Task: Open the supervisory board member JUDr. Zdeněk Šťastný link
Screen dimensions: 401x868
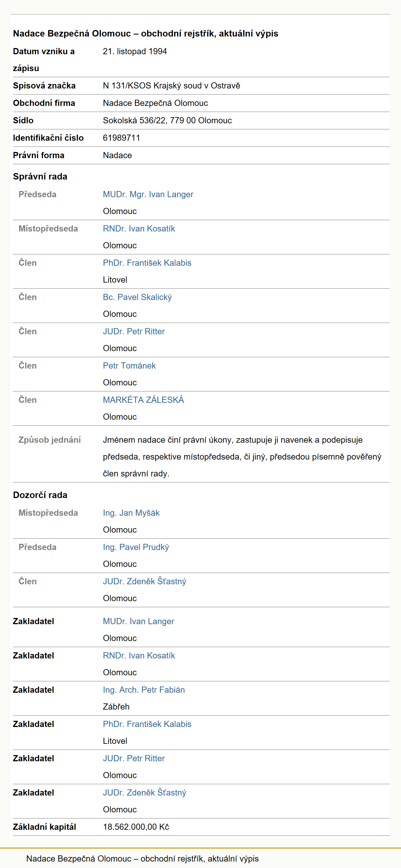Action: click(144, 581)
